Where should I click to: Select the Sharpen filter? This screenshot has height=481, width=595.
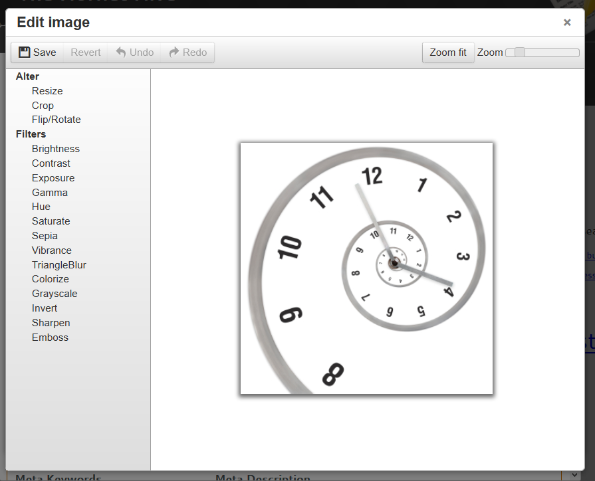click(x=51, y=323)
